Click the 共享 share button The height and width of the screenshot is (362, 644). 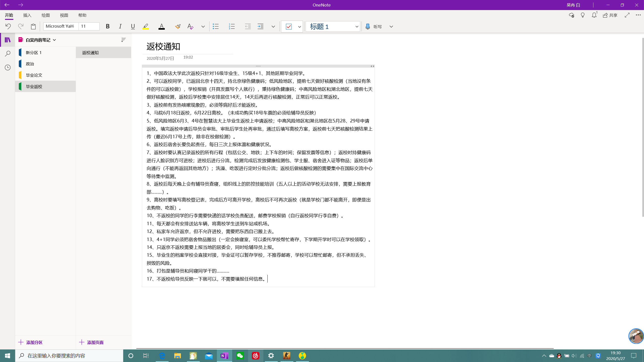pos(610,15)
